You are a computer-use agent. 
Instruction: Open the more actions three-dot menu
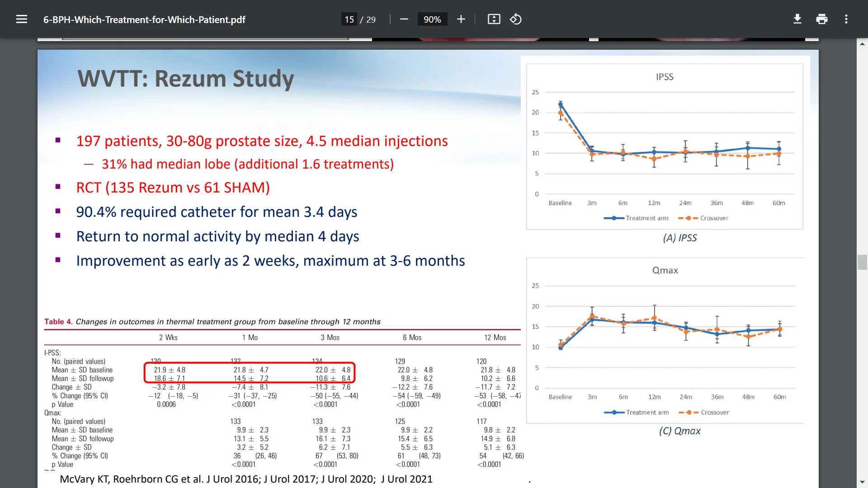pyautogui.click(x=846, y=19)
